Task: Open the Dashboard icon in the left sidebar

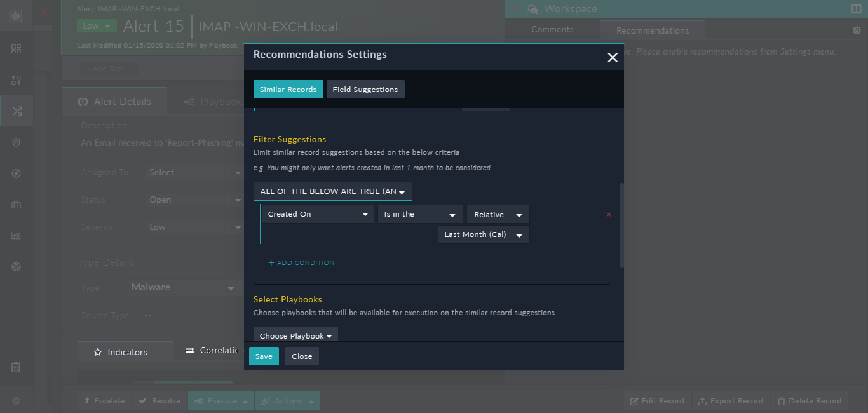Action: [x=17, y=48]
